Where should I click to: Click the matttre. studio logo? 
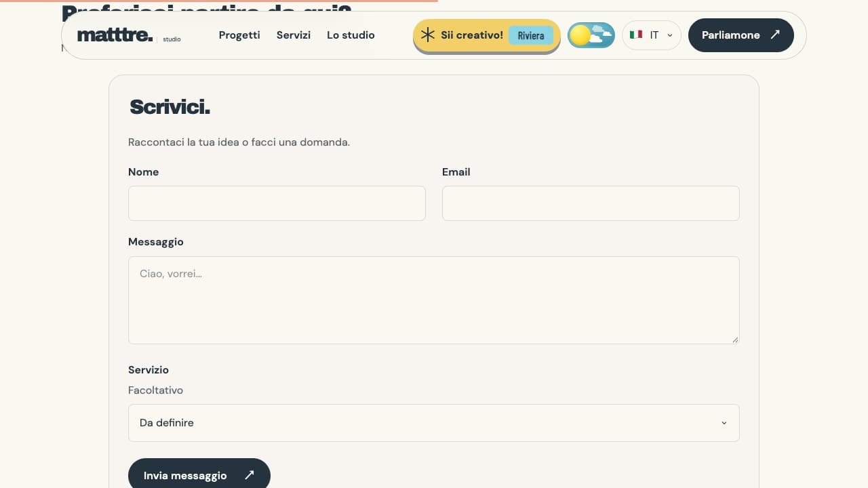pos(129,35)
